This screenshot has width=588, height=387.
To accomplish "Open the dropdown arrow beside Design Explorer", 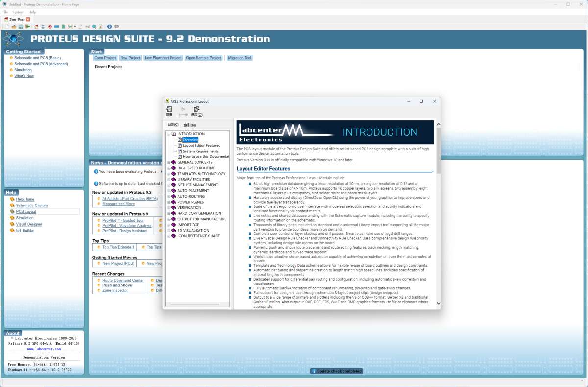I will tap(75, 26).
